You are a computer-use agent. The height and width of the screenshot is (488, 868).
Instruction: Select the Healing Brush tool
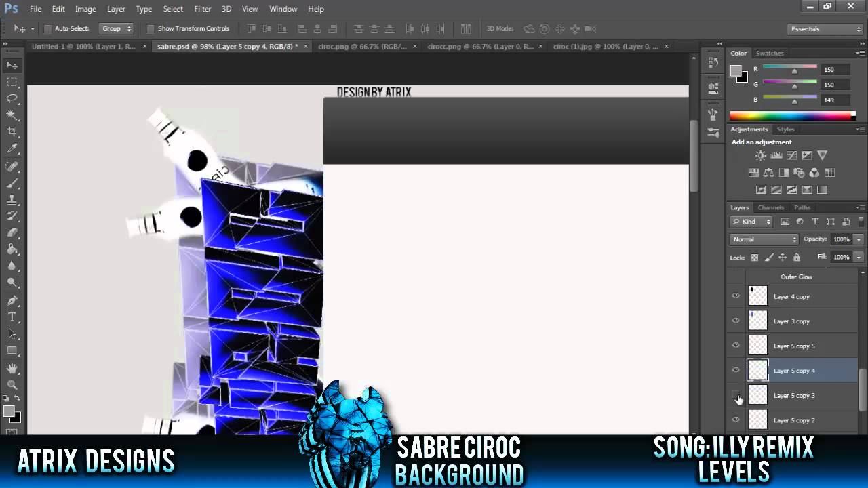coord(12,167)
